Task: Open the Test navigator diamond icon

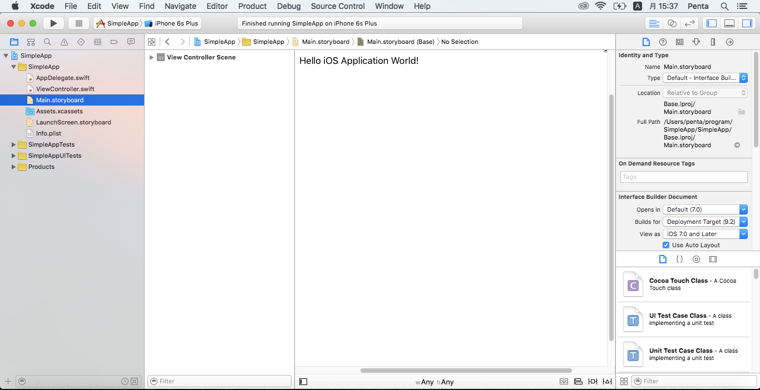Action: click(x=81, y=42)
